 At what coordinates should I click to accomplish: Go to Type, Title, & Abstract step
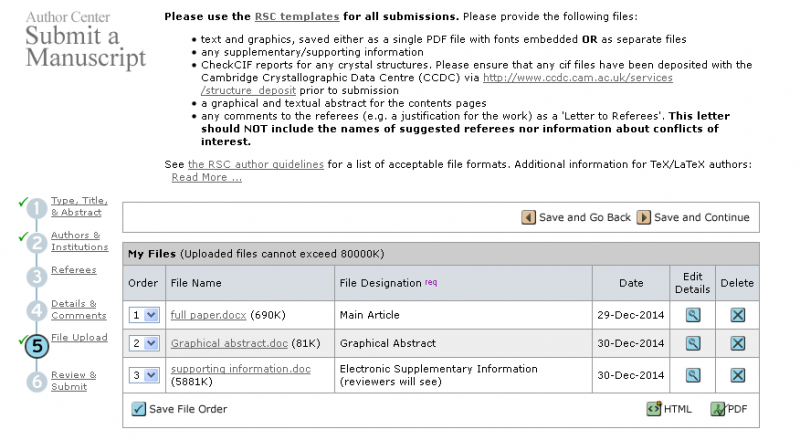77,206
